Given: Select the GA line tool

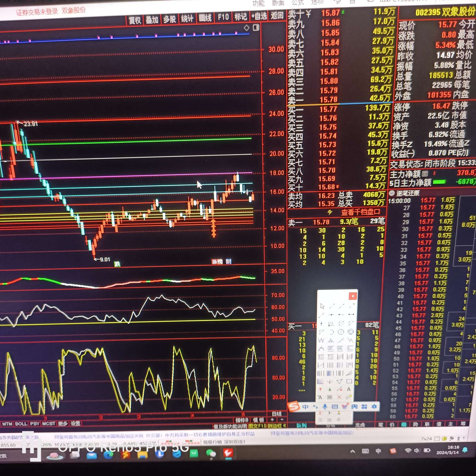Looking at the screenshot, I should click(340, 348).
